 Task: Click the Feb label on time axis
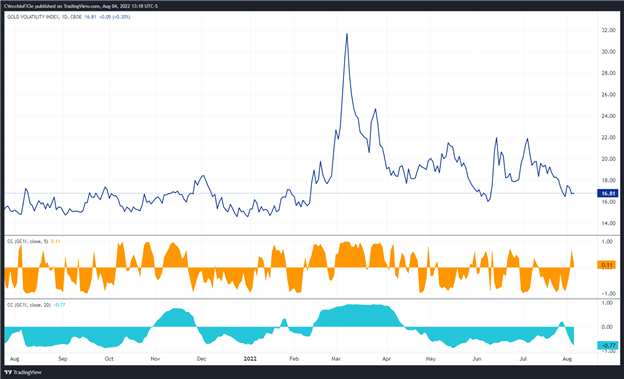294,359
